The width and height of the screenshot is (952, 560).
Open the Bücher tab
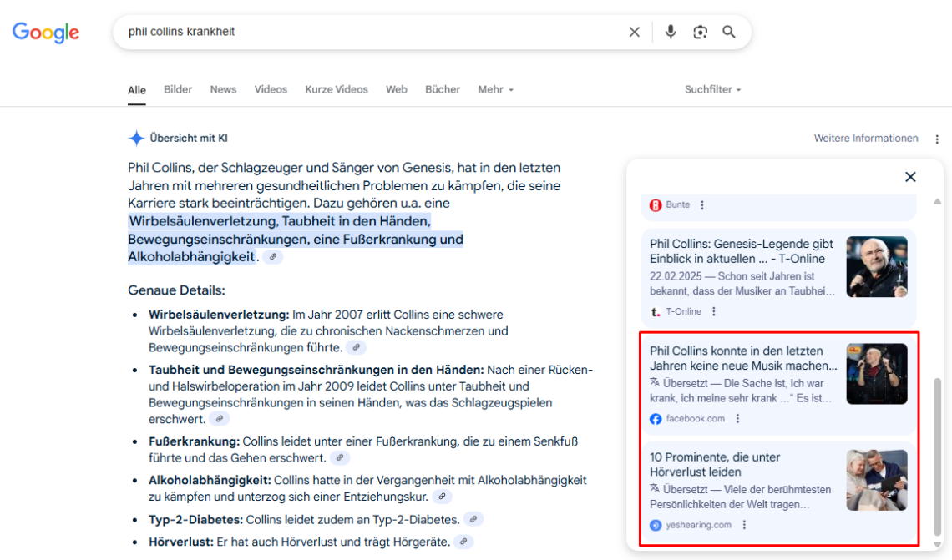(x=443, y=89)
